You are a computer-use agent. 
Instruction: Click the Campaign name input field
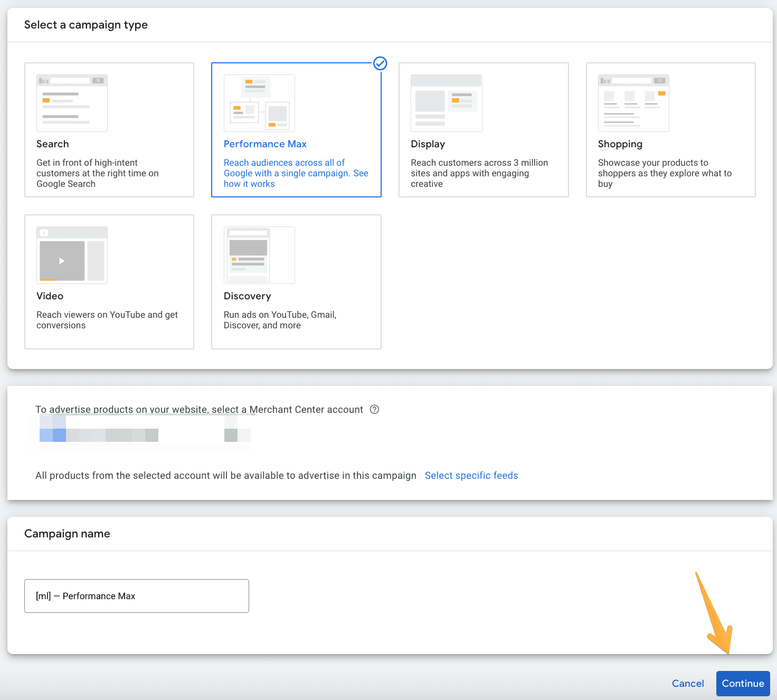click(x=137, y=596)
